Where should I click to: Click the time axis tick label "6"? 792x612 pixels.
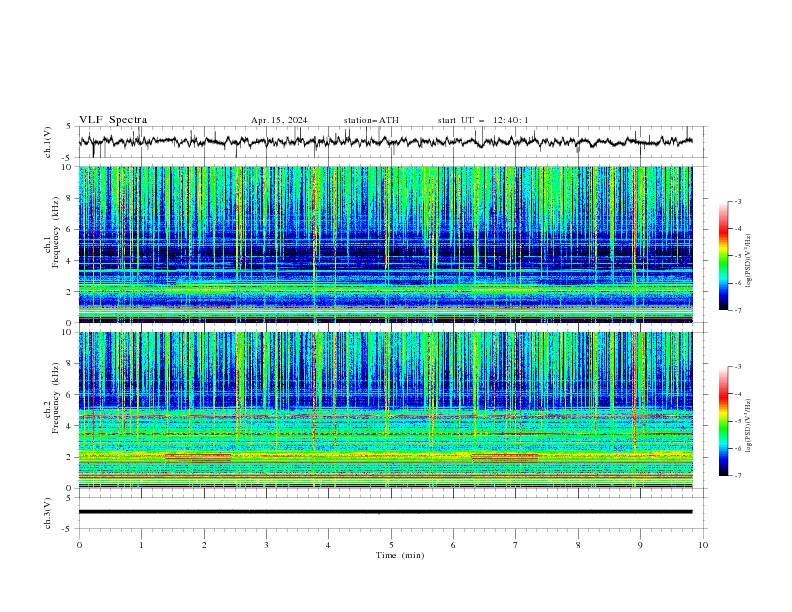pos(453,545)
